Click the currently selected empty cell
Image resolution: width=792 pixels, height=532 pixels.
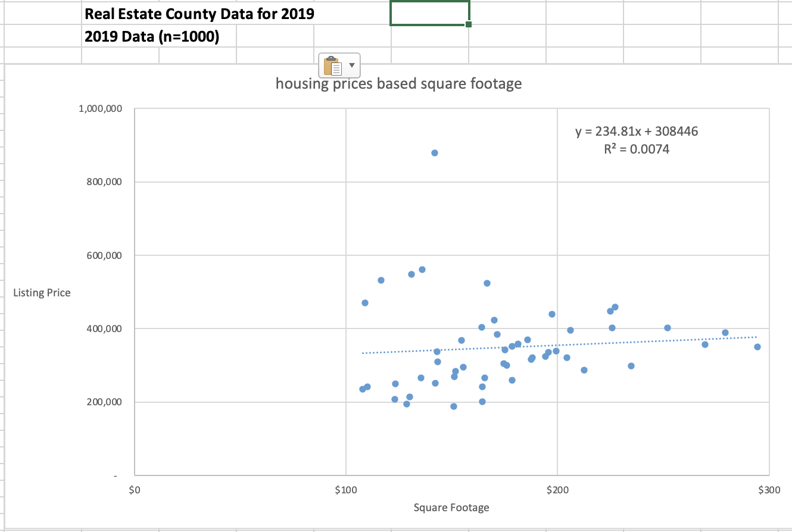click(x=430, y=13)
